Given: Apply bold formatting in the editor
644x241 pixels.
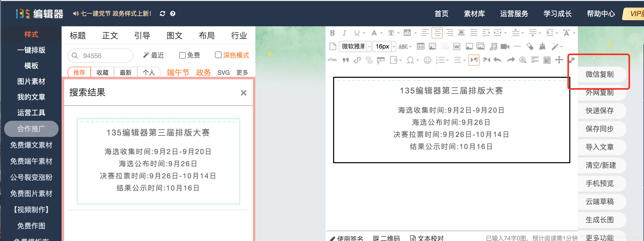Looking at the screenshot, I should tap(332, 33).
